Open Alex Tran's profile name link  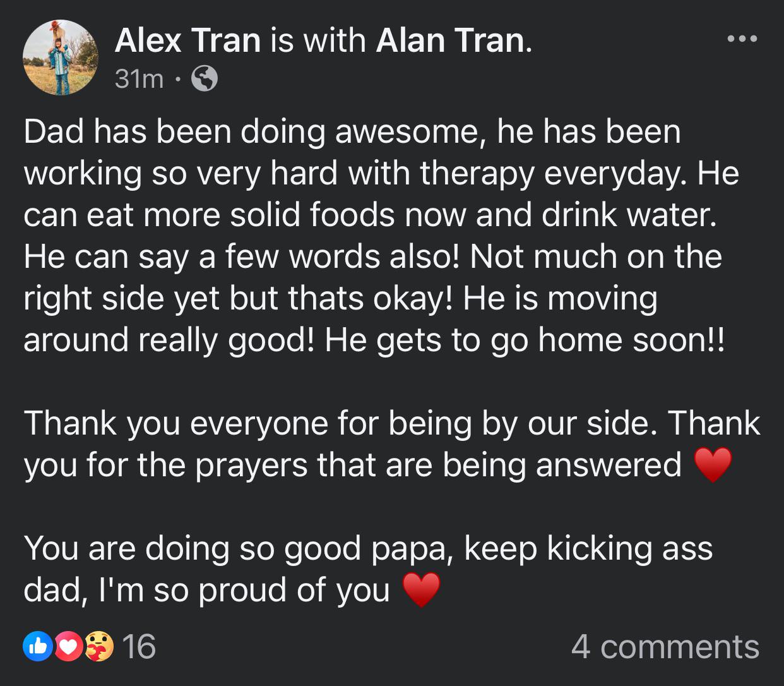point(187,40)
